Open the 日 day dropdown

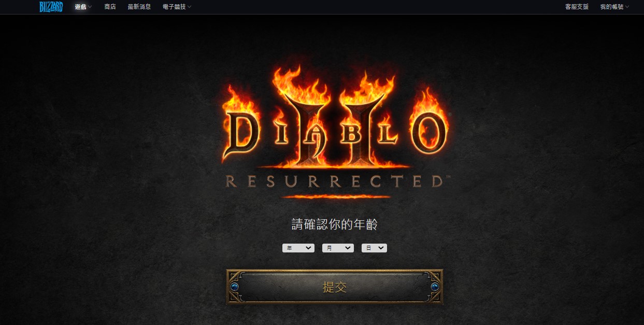(374, 248)
